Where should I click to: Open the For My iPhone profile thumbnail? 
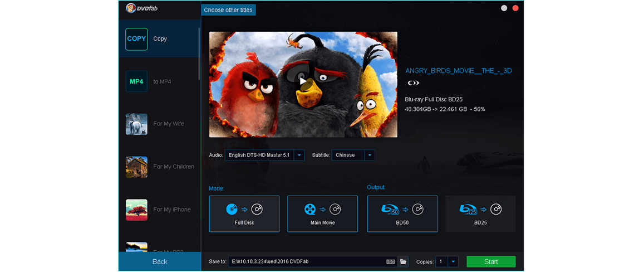pyautogui.click(x=136, y=210)
